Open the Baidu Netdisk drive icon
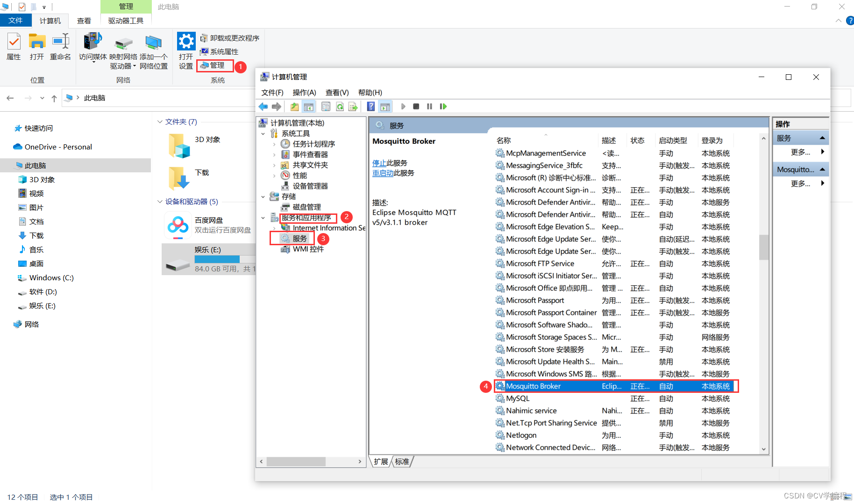Screen dimensions: 854x504 click(x=178, y=225)
